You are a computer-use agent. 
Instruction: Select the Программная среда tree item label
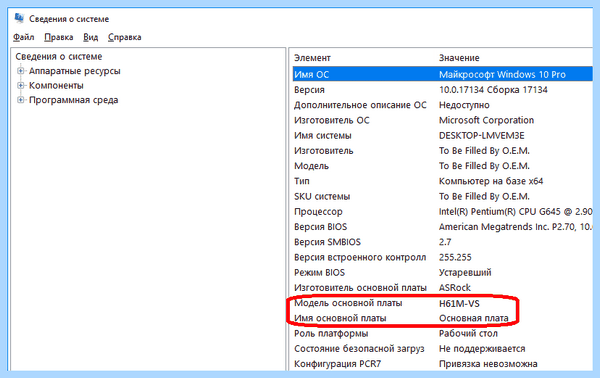[x=73, y=100]
